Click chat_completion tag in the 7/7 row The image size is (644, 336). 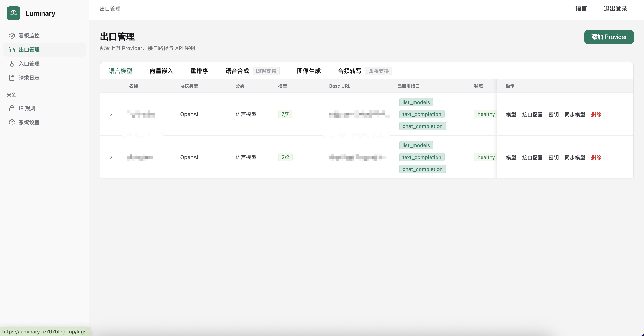(423, 126)
